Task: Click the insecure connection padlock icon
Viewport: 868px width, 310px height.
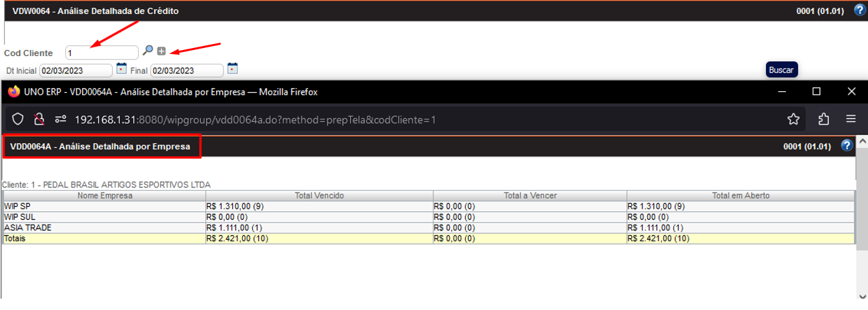Action: tap(39, 119)
